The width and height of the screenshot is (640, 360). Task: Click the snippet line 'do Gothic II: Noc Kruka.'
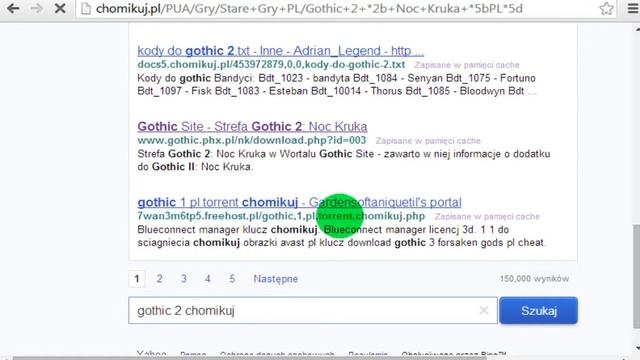194,167
